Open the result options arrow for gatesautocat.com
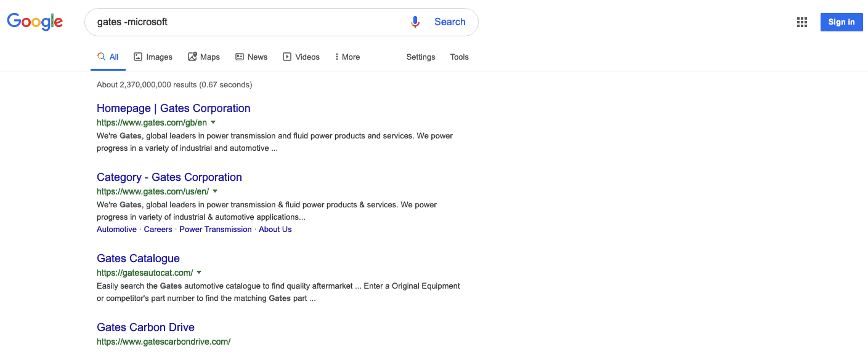The image size is (868, 360). coord(199,273)
